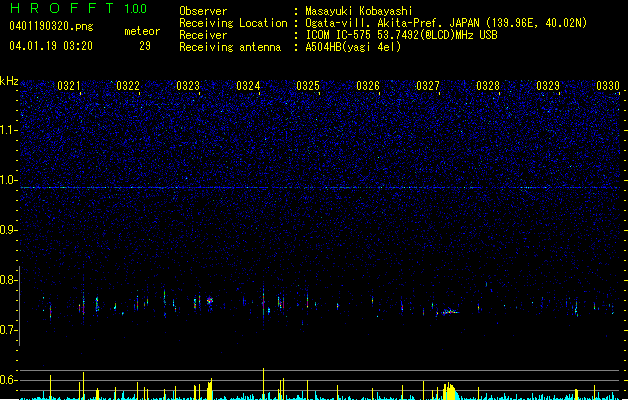Image resolution: width=629 pixels, height=400 pixels.
Task: Click the date stamp 04.01.19 03:20
Action: (x=51, y=46)
